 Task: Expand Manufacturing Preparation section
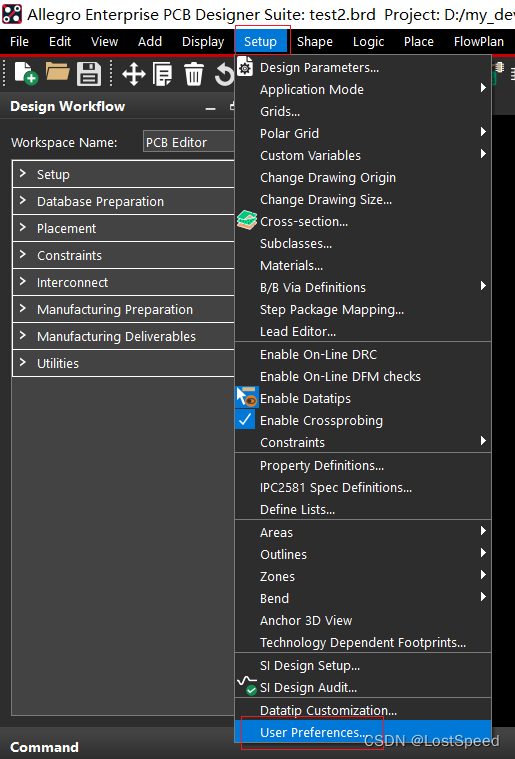123,309
